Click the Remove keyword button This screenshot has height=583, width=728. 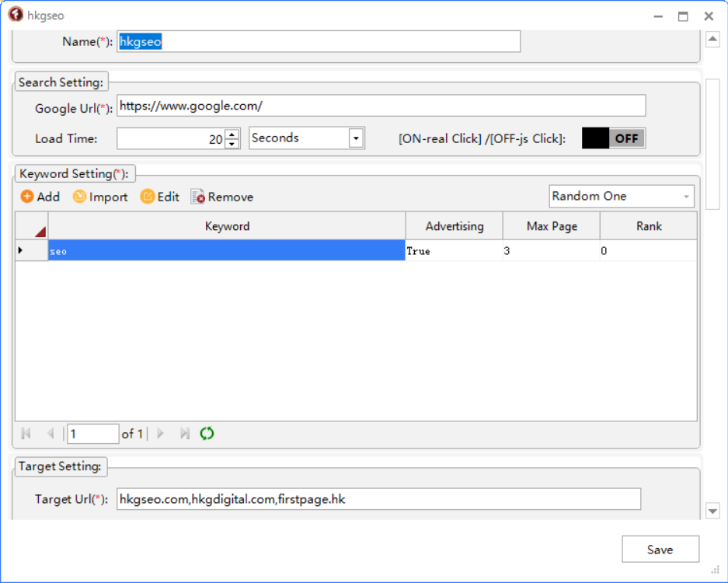click(x=222, y=197)
